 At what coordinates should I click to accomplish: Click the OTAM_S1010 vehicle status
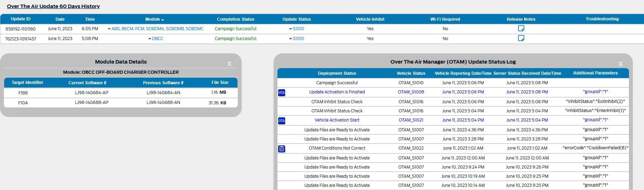point(411,83)
